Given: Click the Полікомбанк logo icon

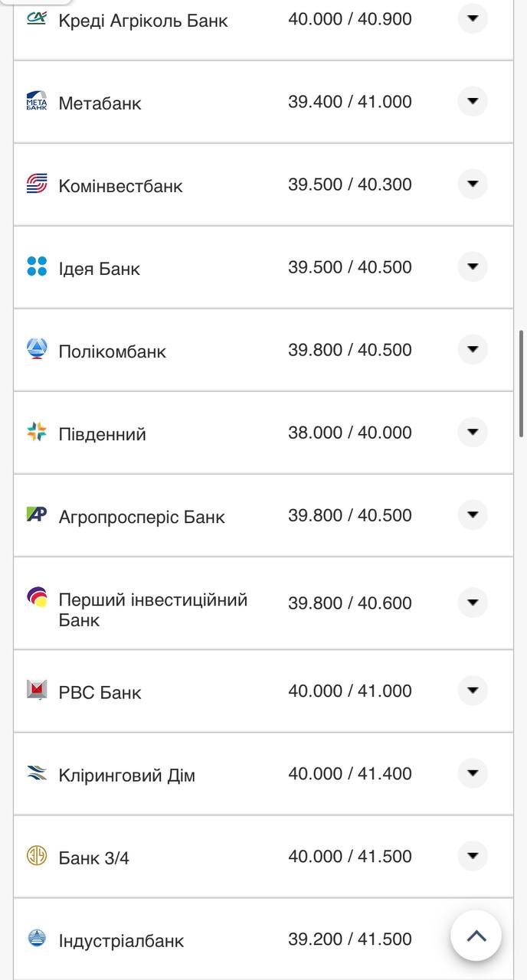Looking at the screenshot, I should (x=36, y=350).
